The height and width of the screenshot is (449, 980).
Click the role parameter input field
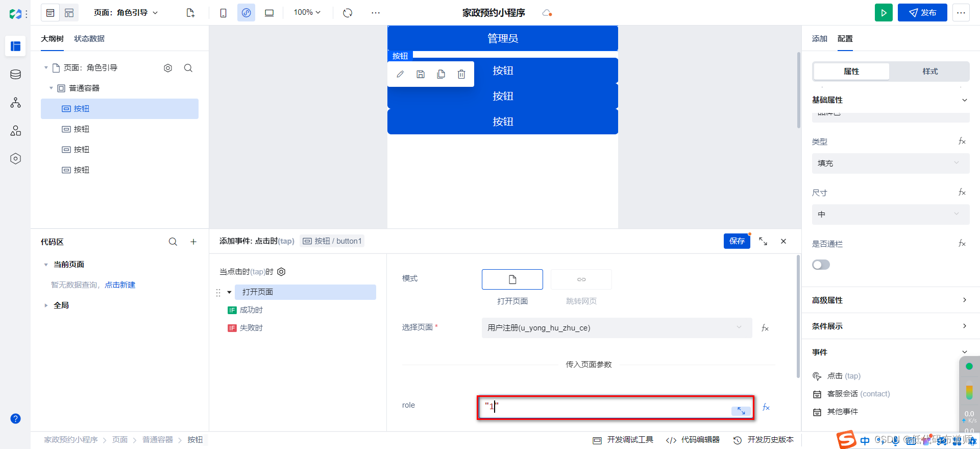point(616,408)
